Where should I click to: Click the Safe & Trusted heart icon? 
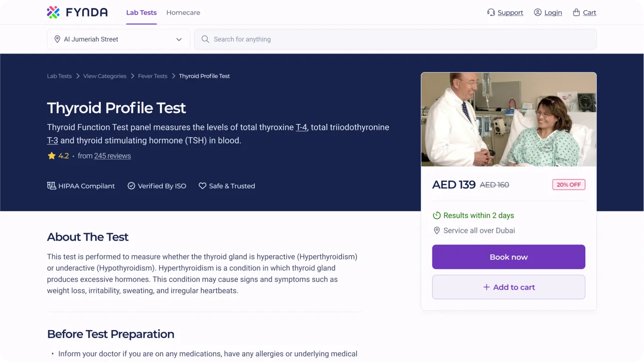[x=203, y=186]
